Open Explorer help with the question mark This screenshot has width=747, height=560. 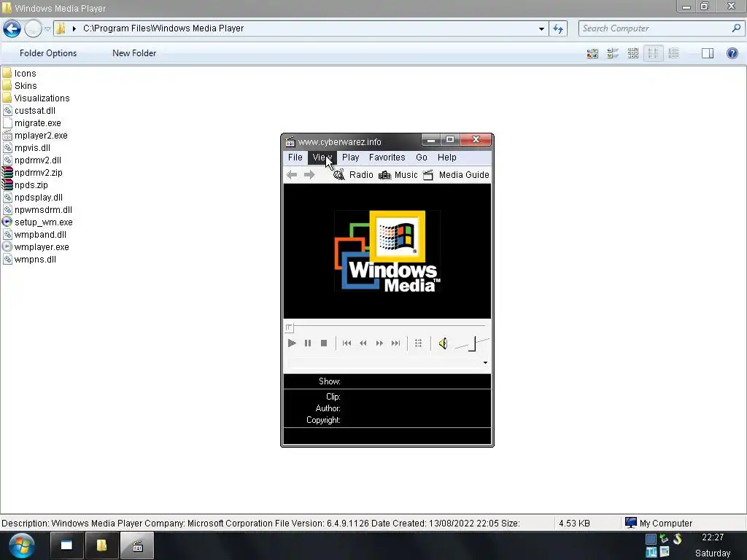(x=732, y=52)
